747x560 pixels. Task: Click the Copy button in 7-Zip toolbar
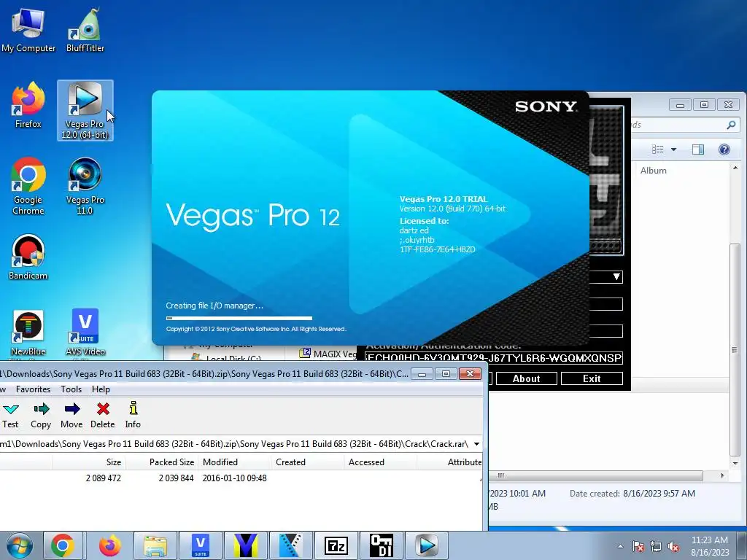[41, 415]
